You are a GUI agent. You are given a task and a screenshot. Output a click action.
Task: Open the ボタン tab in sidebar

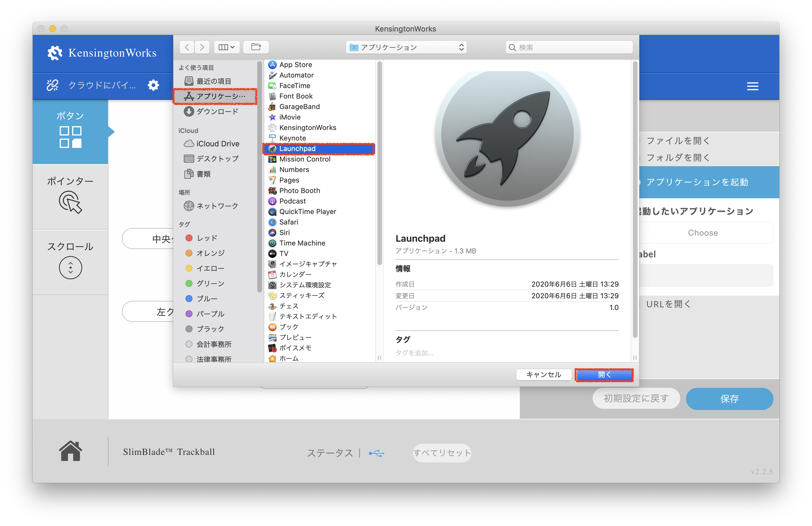click(70, 132)
